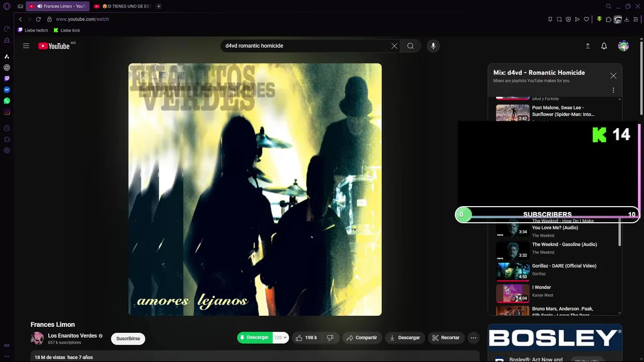
Task: Play How Do I Make You Love Me? (Audio)
Action: [x=556, y=228]
